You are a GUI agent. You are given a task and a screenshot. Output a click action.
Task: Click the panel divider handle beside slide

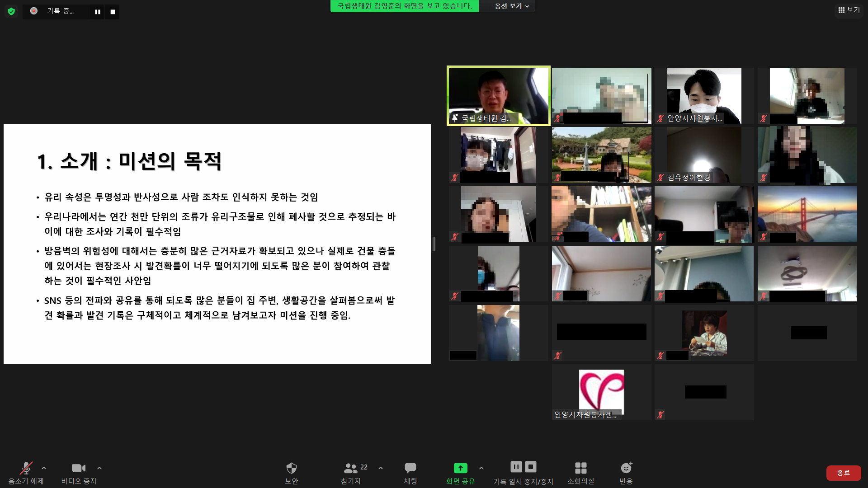pyautogui.click(x=434, y=244)
